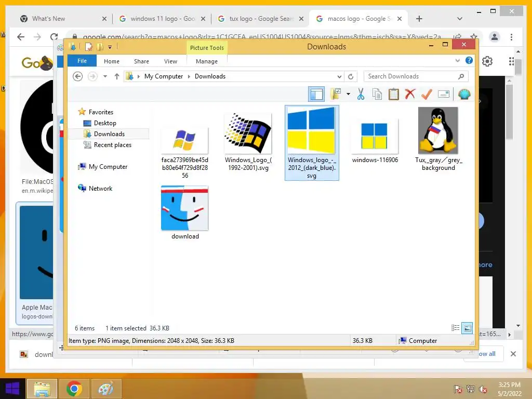Viewport: 532px width, 399px height.
Task: Click the Explorer Back arrow button
Action: pos(78,76)
